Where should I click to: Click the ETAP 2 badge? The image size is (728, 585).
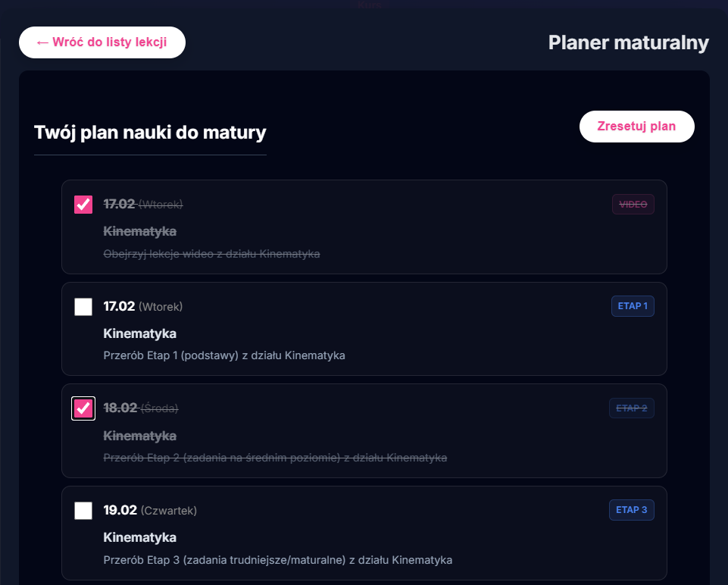[631, 408]
